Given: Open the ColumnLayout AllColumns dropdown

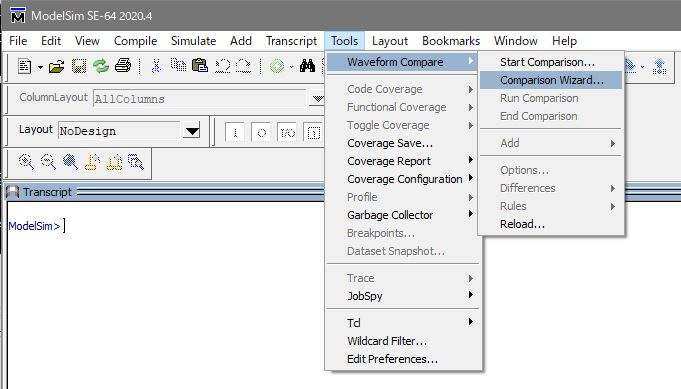Looking at the screenshot, I should click(317, 99).
